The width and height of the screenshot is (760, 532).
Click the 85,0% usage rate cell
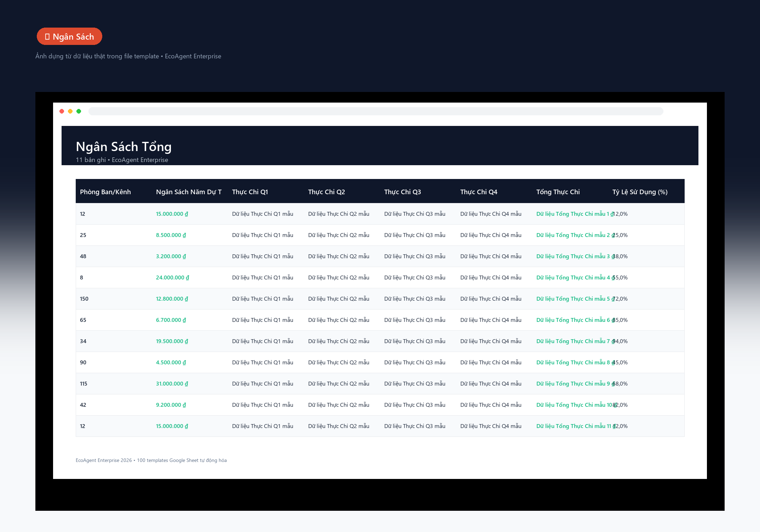coord(621,320)
